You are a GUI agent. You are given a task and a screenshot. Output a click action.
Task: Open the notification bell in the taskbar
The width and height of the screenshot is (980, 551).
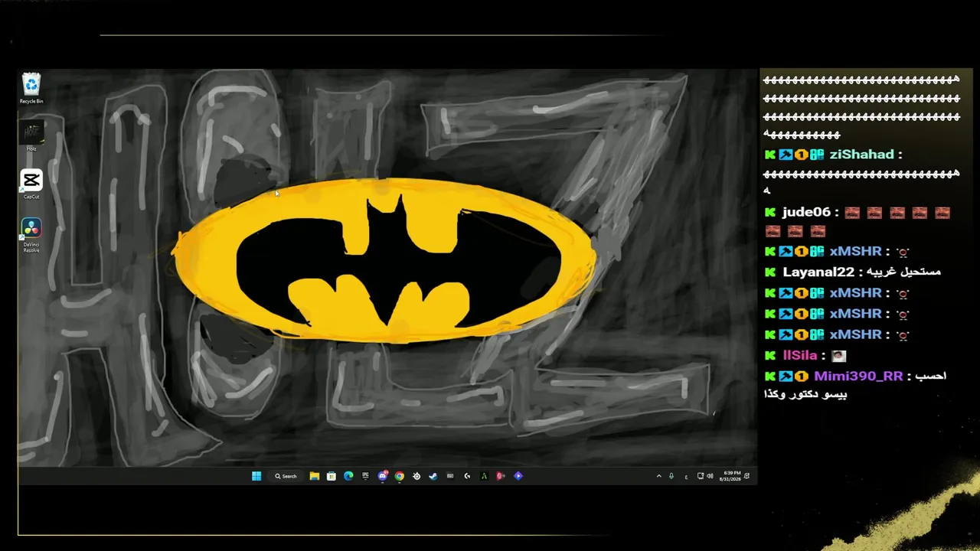747,476
